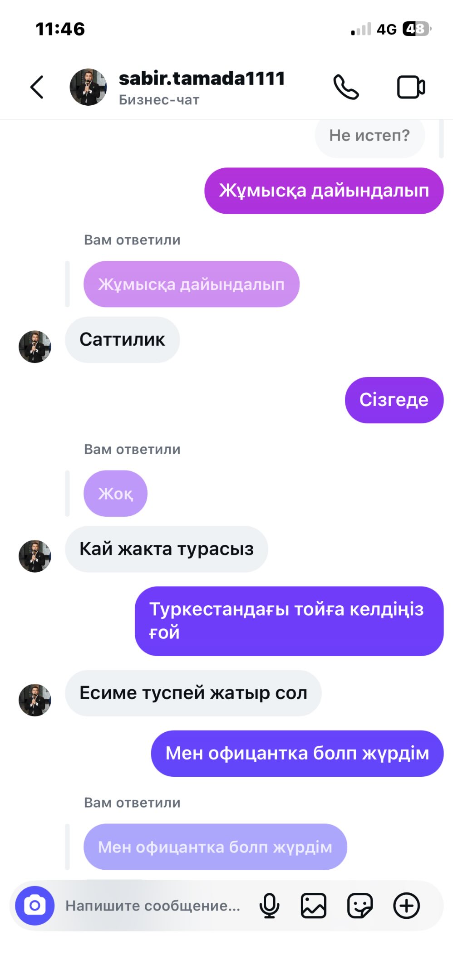Open the sticker picker icon
453x980 pixels.
point(360,906)
